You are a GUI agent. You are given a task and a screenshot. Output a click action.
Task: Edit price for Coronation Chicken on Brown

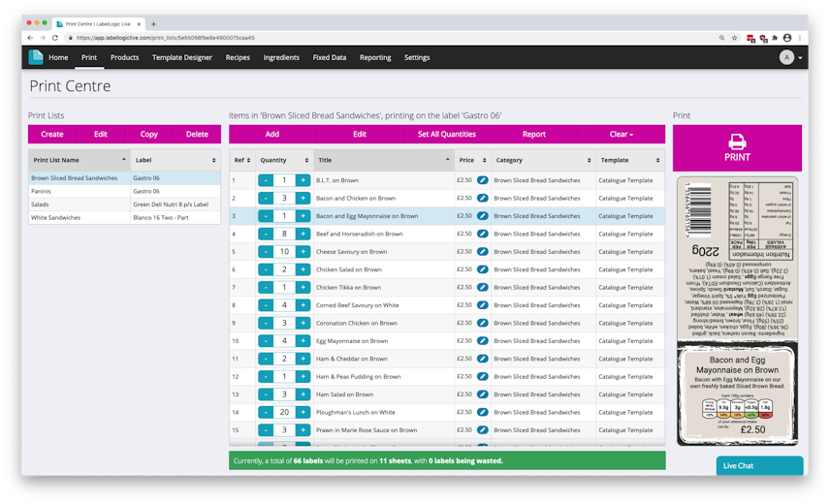(482, 323)
